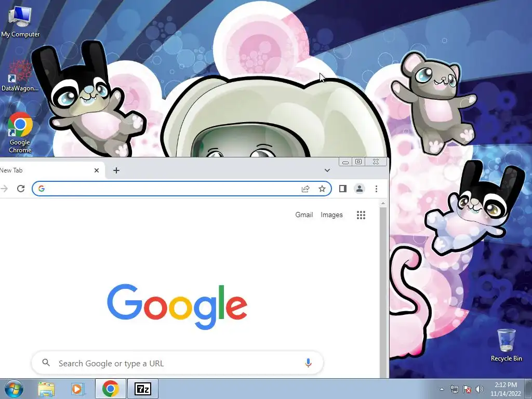Open the volume speaker tray icon
This screenshot has width=532, height=399.
pyautogui.click(x=480, y=389)
